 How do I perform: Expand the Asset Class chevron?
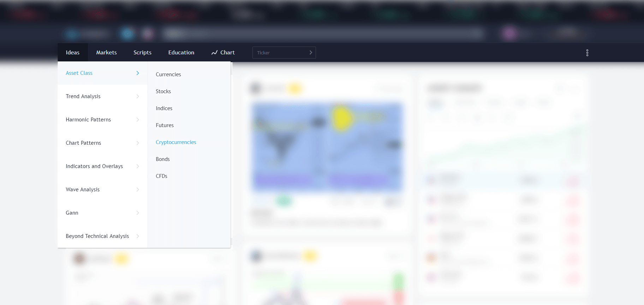(x=138, y=73)
